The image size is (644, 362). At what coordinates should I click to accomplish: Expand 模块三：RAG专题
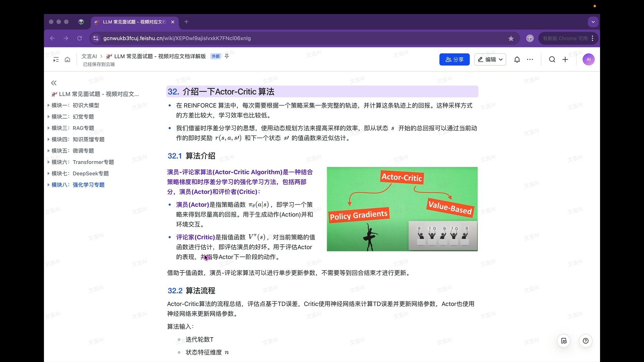tap(49, 128)
